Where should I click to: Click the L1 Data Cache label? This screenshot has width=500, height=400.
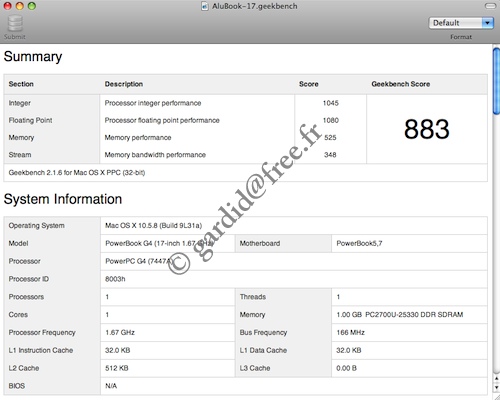[x=263, y=350]
